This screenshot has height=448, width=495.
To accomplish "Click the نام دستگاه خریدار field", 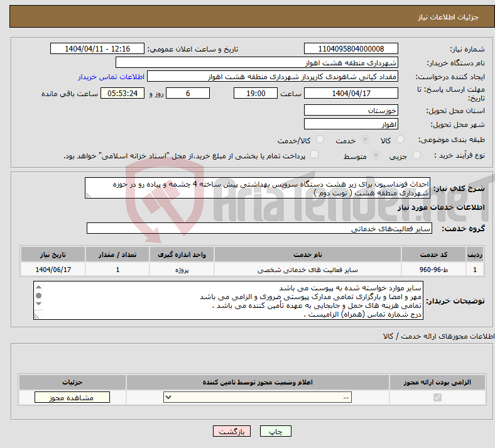I will [x=257, y=62].
